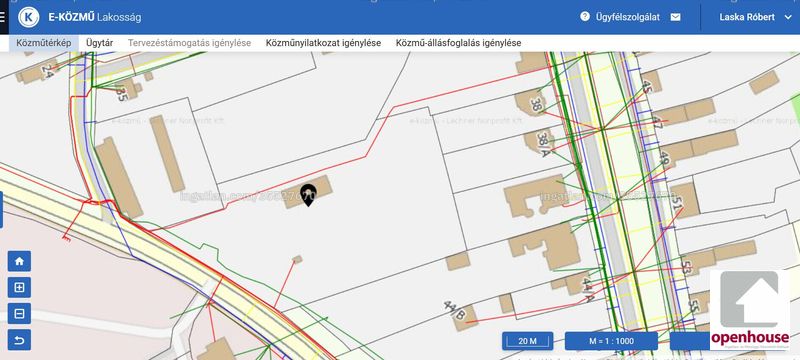
Task: Click house number 38/A on map
Action: pos(545,144)
